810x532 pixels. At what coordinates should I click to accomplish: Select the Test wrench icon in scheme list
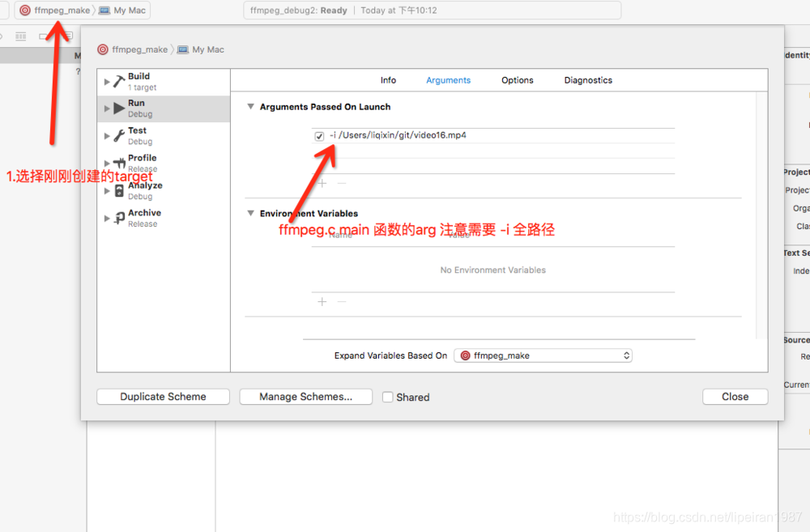tap(119, 136)
